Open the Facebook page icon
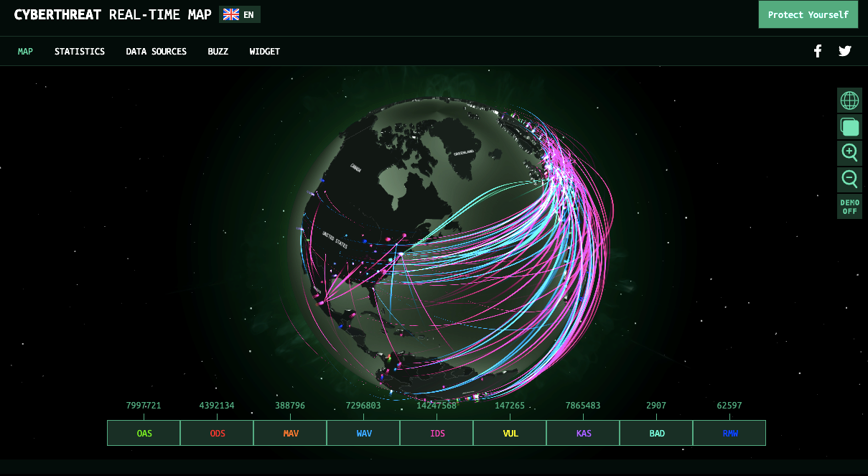 pos(817,51)
